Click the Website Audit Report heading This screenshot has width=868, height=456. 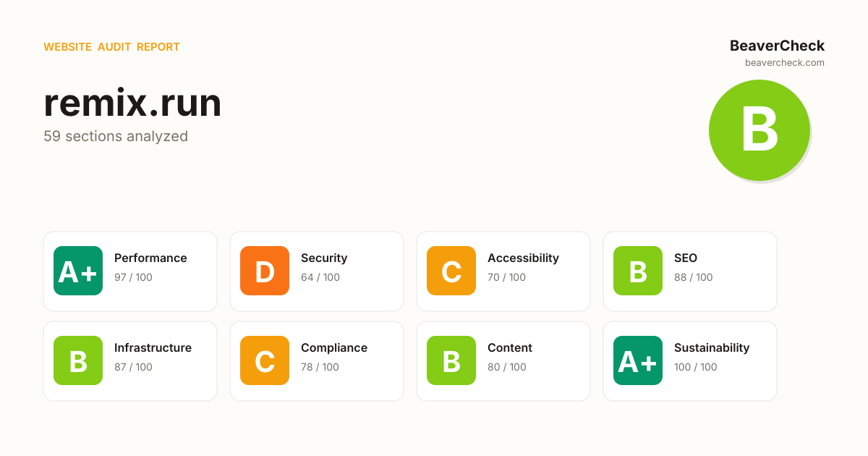[111, 47]
